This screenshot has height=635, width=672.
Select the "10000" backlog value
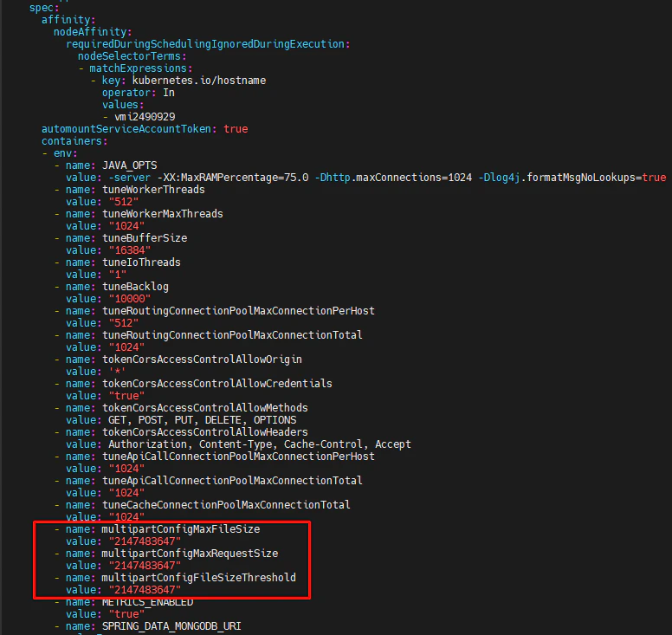130,299
